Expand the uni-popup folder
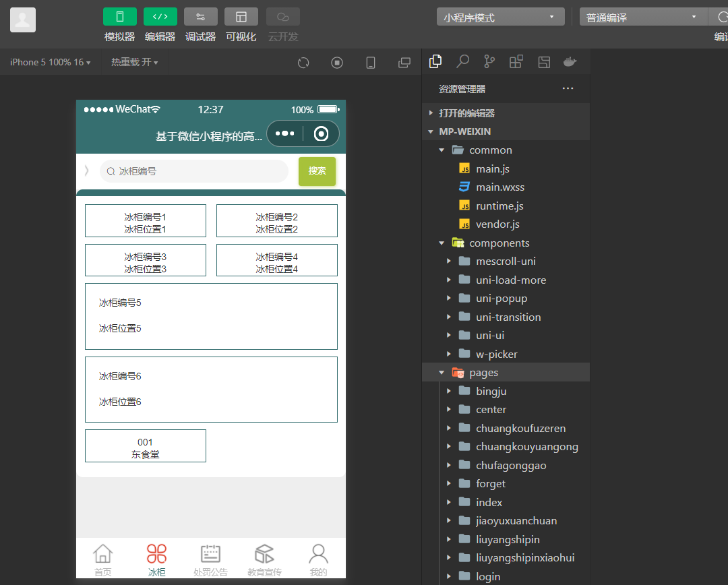The width and height of the screenshot is (728, 585). click(506, 299)
